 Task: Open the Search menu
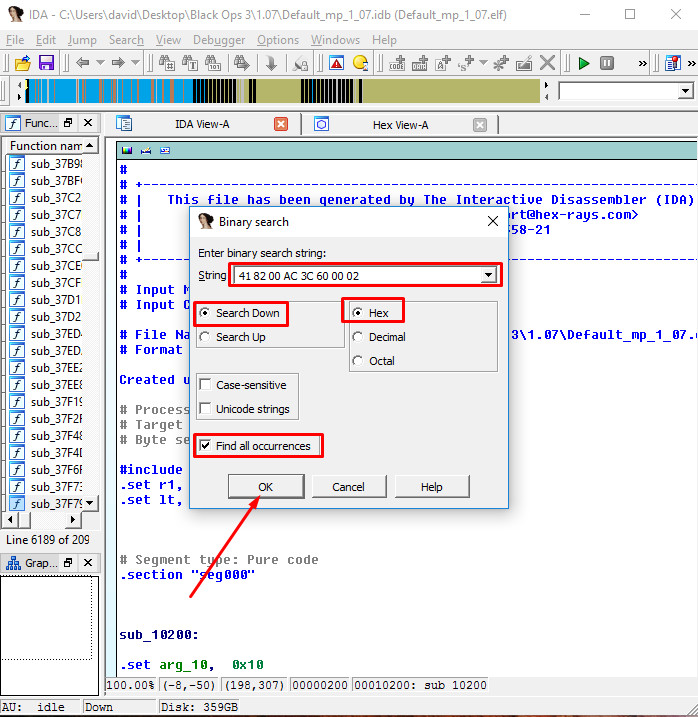126,40
